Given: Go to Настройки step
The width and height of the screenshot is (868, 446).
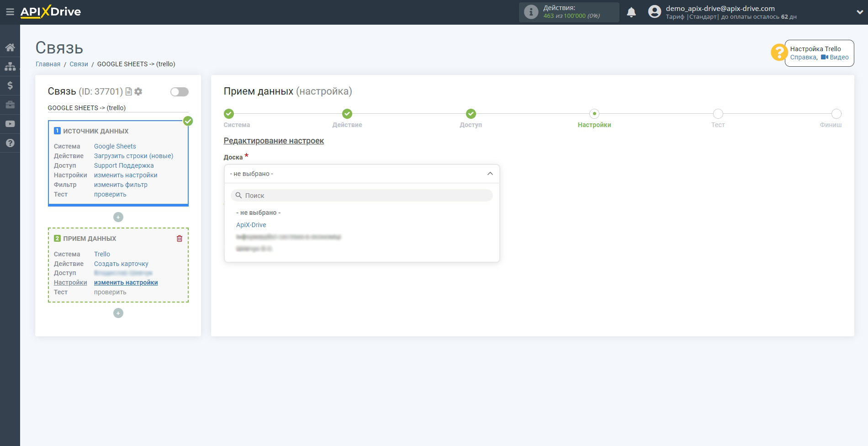Looking at the screenshot, I should [594, 114].
